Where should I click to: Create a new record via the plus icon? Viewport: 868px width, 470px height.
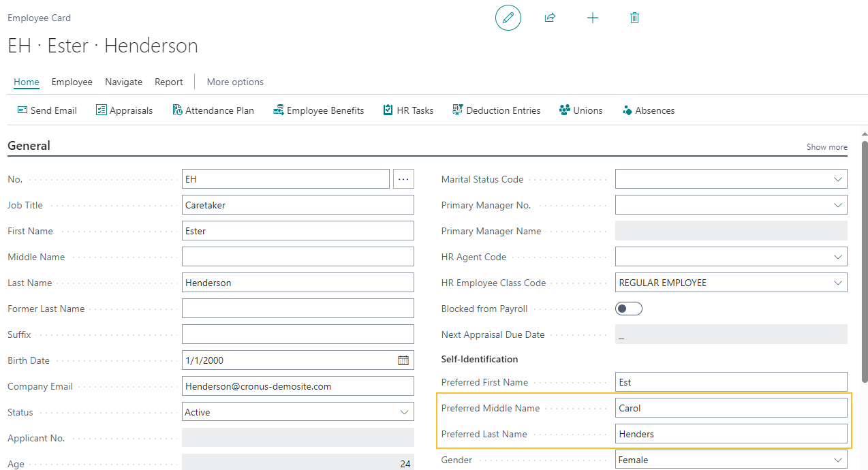pyautogui.click(x=592, y=18)
